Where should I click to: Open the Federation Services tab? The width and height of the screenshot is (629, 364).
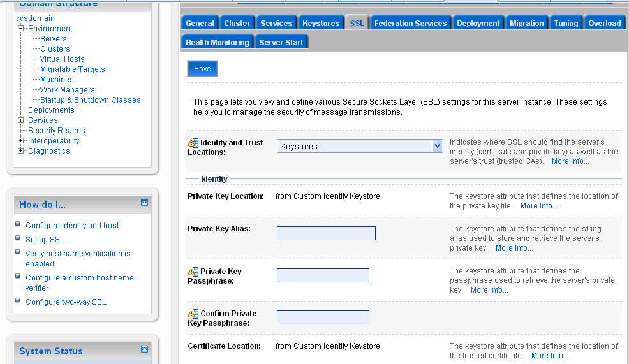(x=410, y=24)
